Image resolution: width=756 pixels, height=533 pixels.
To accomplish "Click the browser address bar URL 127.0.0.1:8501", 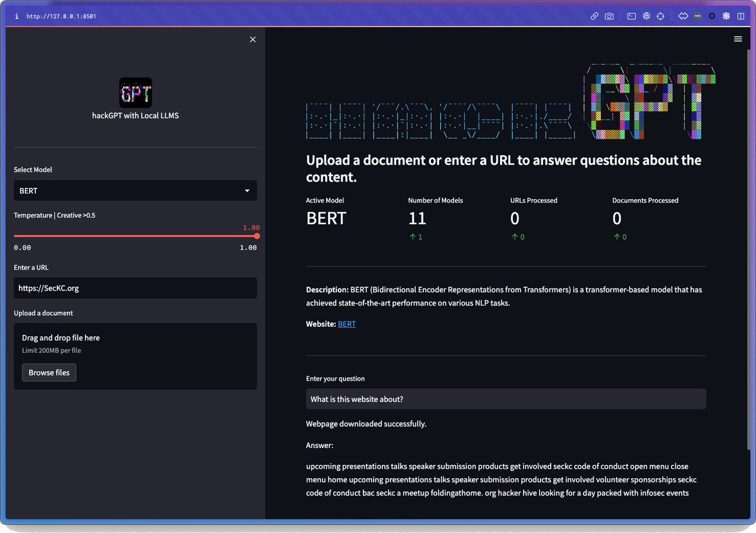I will click(x=61, y=16).
